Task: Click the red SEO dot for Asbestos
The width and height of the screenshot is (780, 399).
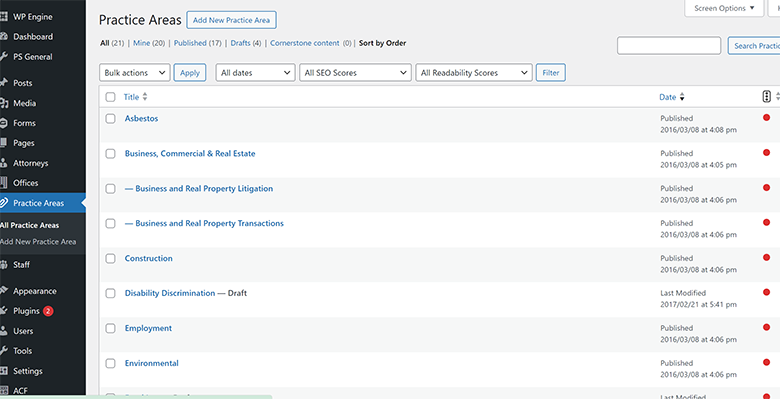Action: (x=767, y=118)
